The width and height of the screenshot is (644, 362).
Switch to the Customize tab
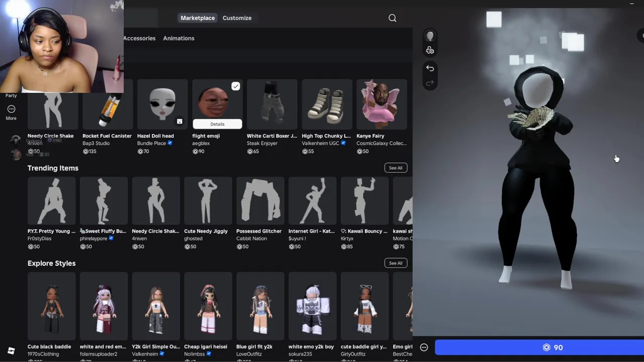pos(237,18)
